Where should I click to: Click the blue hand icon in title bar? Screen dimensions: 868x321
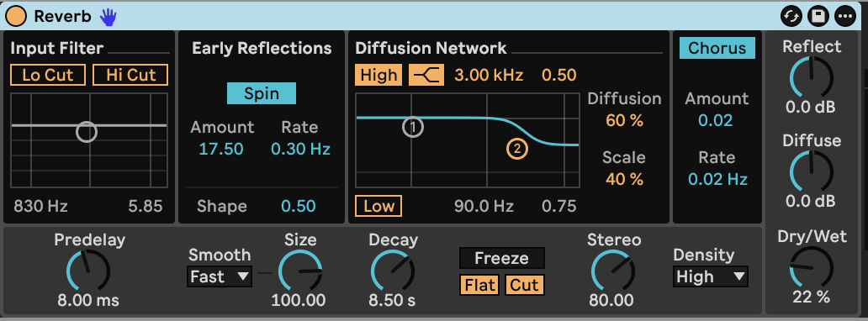108,17
